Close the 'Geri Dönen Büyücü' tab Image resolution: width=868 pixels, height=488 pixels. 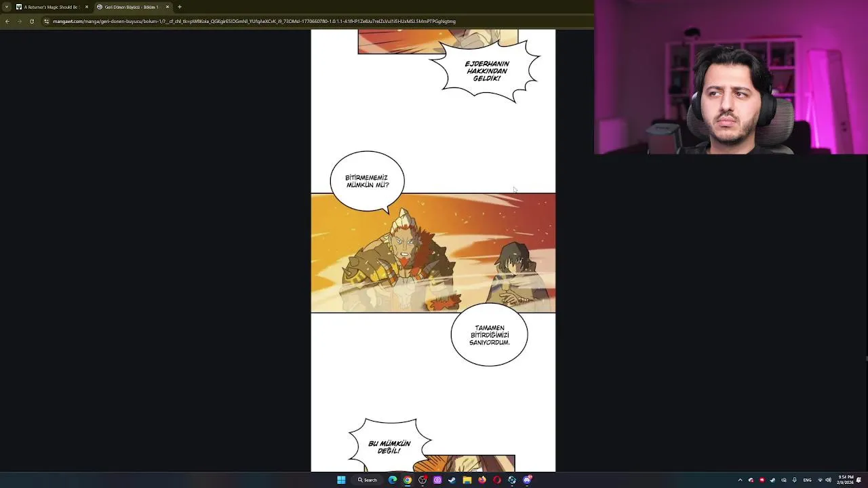(167, 7)
